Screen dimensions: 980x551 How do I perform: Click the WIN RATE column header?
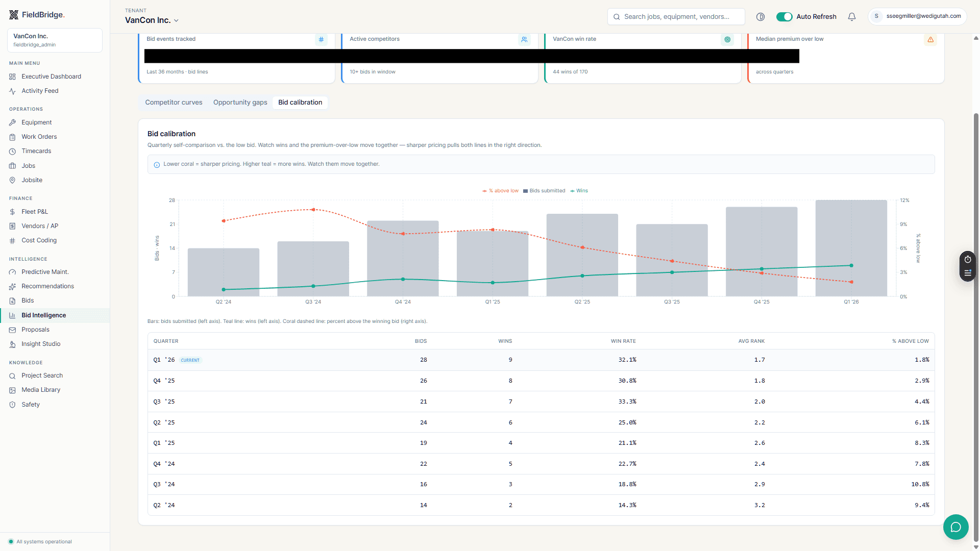623,341
